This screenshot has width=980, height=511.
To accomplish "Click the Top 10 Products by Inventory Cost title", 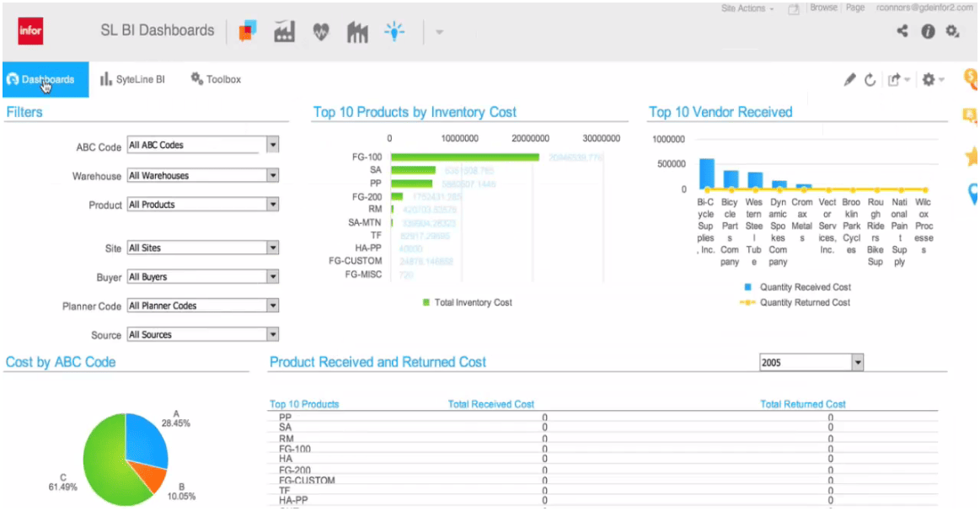I will point(415,113).
